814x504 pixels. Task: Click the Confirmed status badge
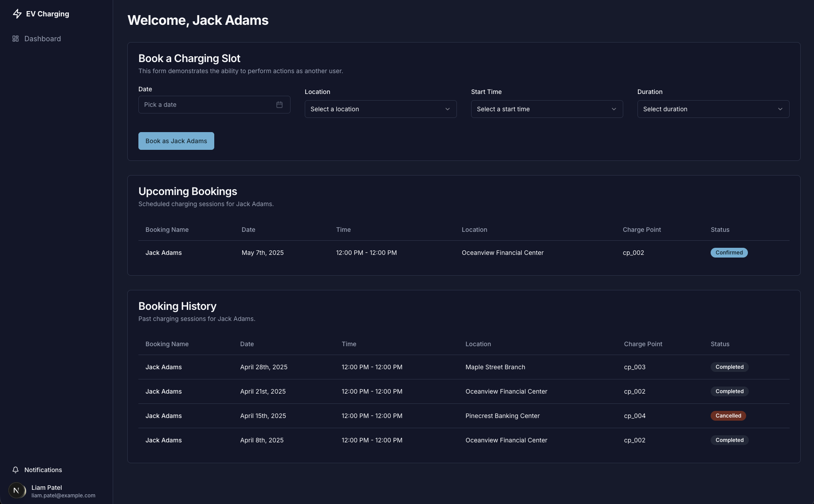pos(729,253)
